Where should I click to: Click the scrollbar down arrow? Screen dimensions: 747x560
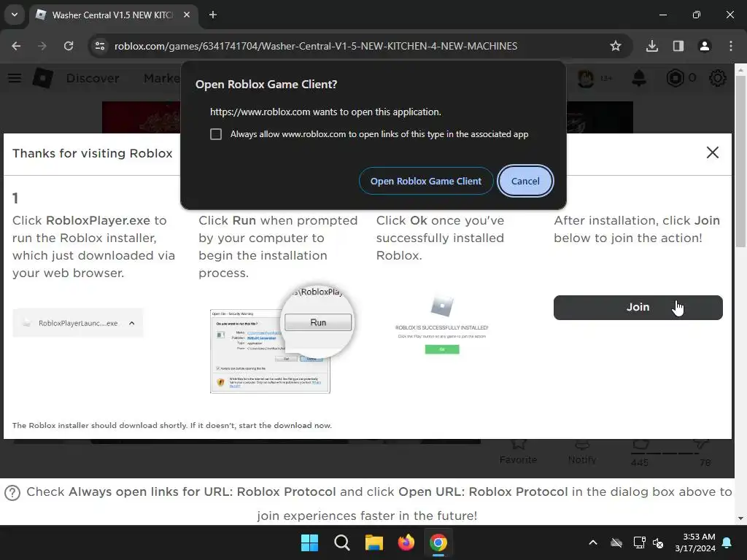pos(740,518)
